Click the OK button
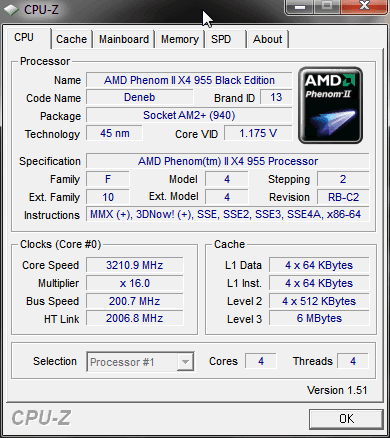 (x=346, y=418)
